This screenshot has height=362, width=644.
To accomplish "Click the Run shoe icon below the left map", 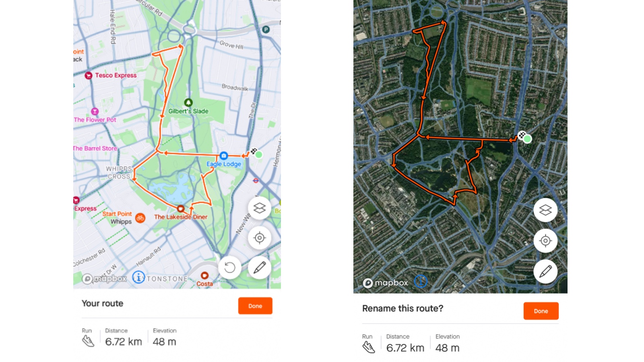I will 87,341.
